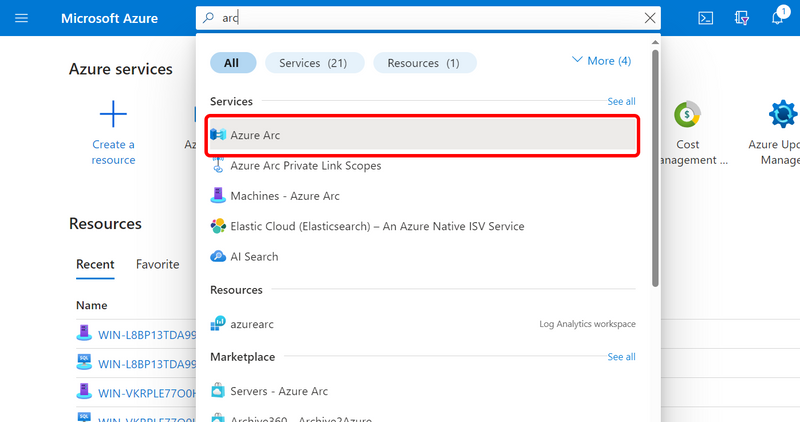Open Azure Arc Private Link Scopes
The height and width of the screenshot is (422, 800).
click(306, 166)
